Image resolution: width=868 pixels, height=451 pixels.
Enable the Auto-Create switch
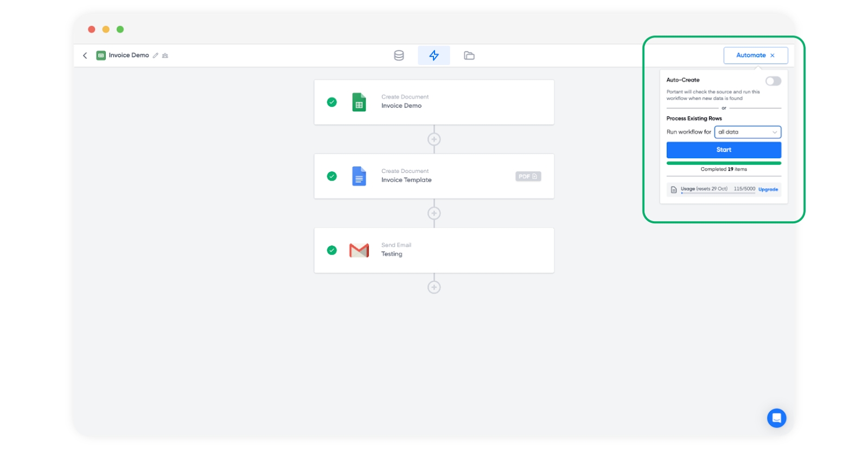[x=773, y=81]
